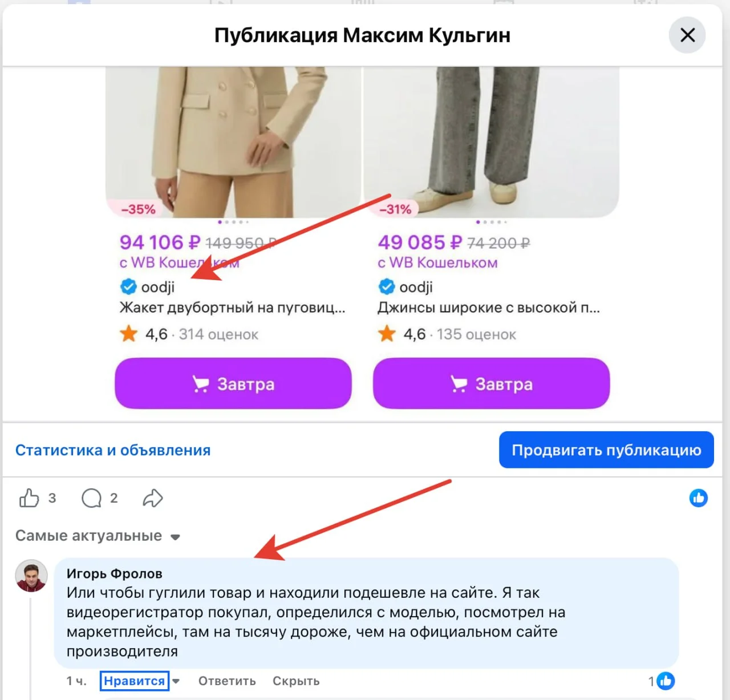Click the purple "Завтра" button under the jeans
The height and width of the screenshot is (700, 730).
(x=491, y=384)
